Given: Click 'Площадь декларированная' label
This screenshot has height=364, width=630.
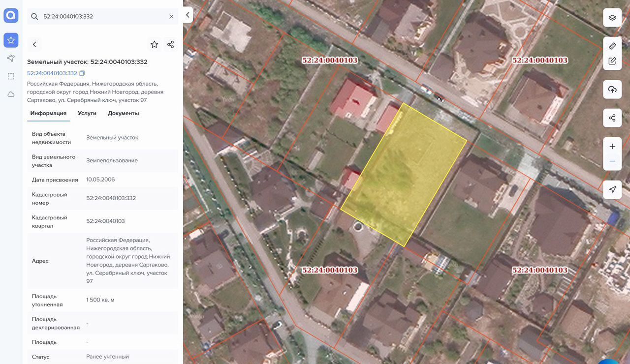Looking at the screenshot, I should point(56,323).
